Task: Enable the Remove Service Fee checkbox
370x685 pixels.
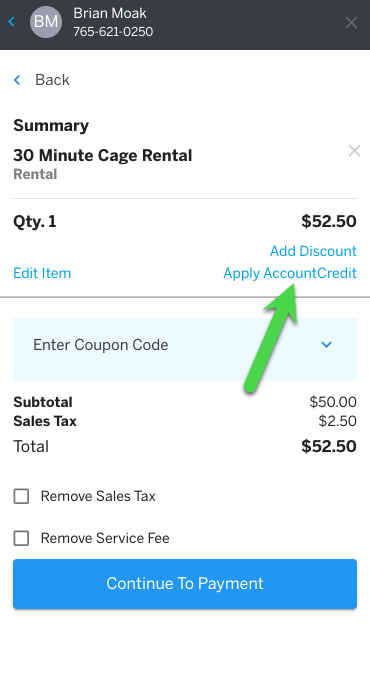Action: pyautogui.click(x=21, y=538)
